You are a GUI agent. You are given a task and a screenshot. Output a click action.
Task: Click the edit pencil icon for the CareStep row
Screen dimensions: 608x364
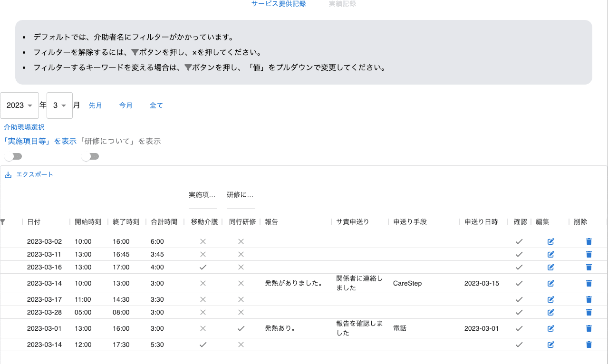(x=551, y=283)
